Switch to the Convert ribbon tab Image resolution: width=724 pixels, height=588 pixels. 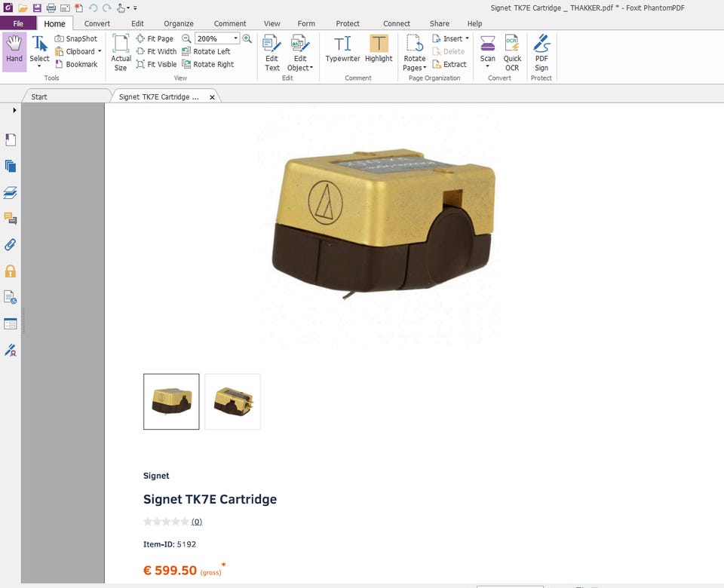[x=97, y=23]
